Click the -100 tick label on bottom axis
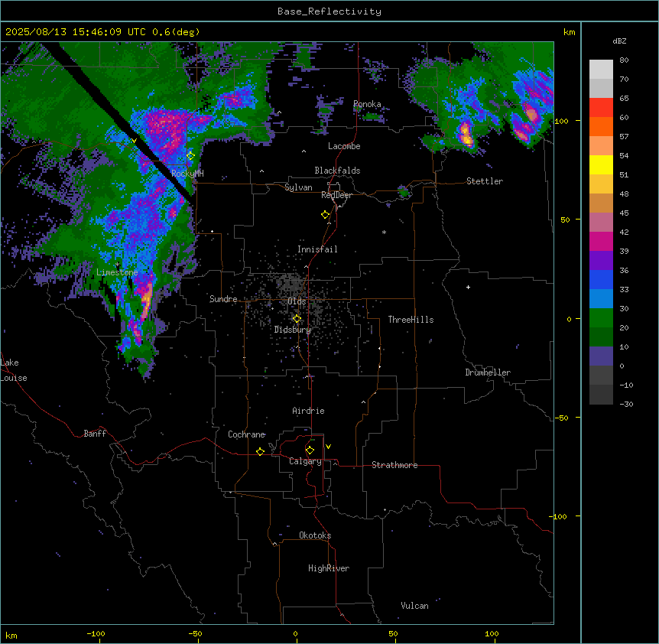 pos(96,633)
